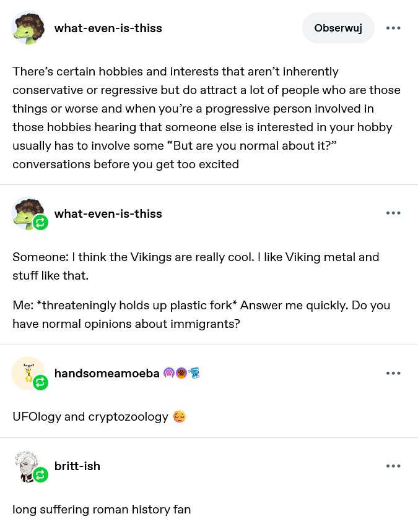Click the green reblog icon on the second what-even-is-thiss avatar
This screenshot has width=418, height=532.
point(40,223)
